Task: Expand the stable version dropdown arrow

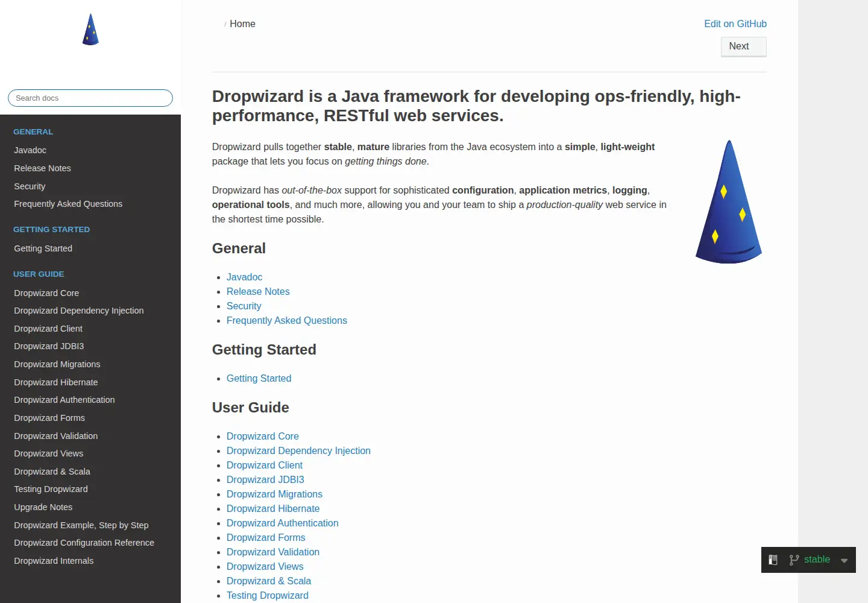Action: pyautogui.click(x=844, y=560)
